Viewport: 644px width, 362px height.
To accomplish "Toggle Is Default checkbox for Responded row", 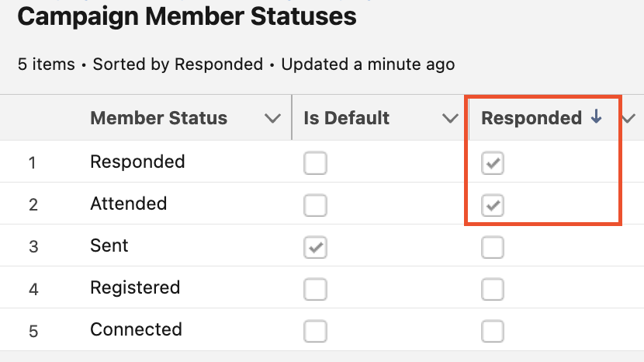I will pyautogui.click(x=315, y=163).
